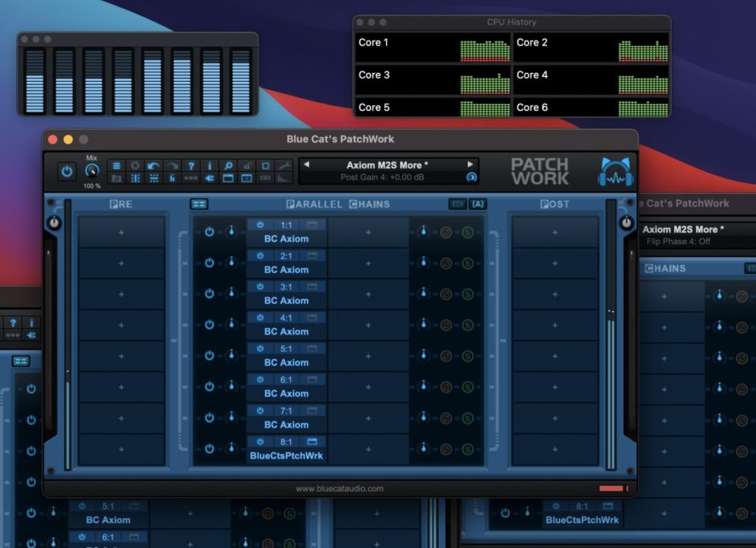Image resolution: width=756 pixels, height=548 pixels.
Task: Click the lock icon in PatchWork toolbar
Action: point(247,165)
